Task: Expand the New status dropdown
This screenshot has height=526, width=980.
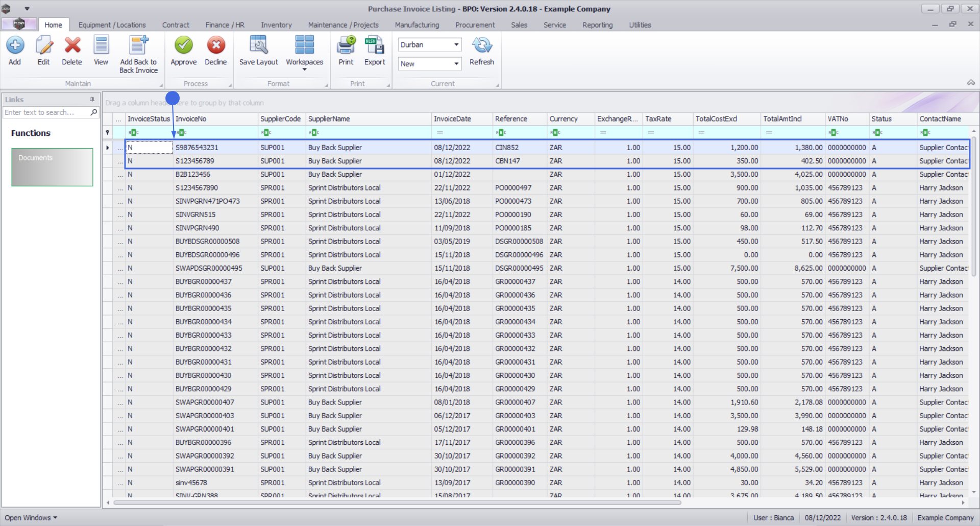Action: pos(456,64)
